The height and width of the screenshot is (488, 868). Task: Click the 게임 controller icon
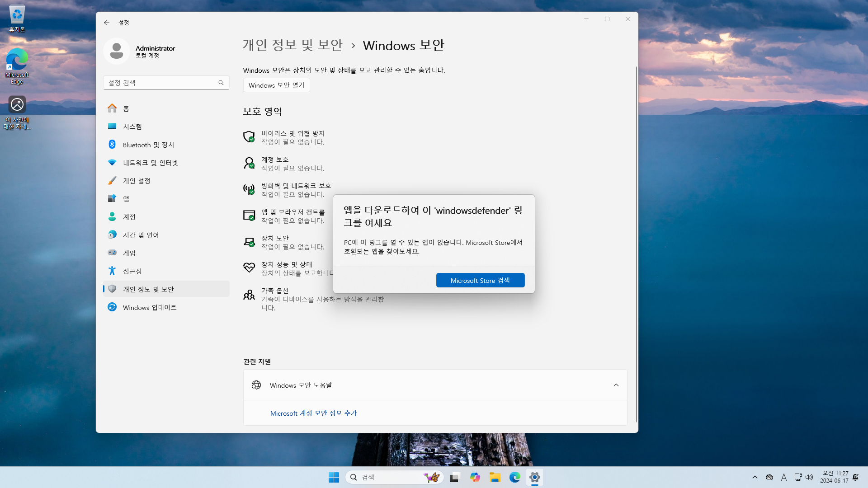(x=112, y=253)
